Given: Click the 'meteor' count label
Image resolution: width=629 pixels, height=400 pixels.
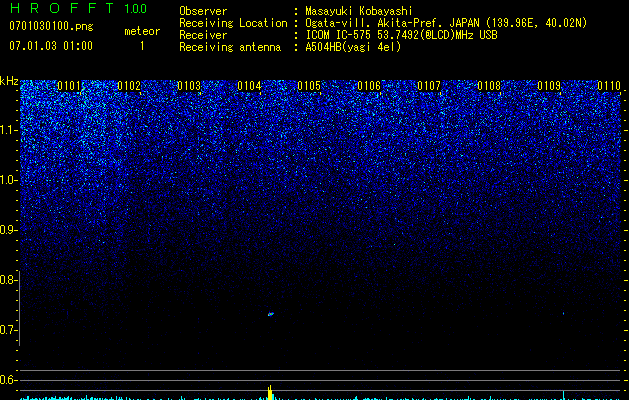Looking at the screenshot, I should [142, 31].
